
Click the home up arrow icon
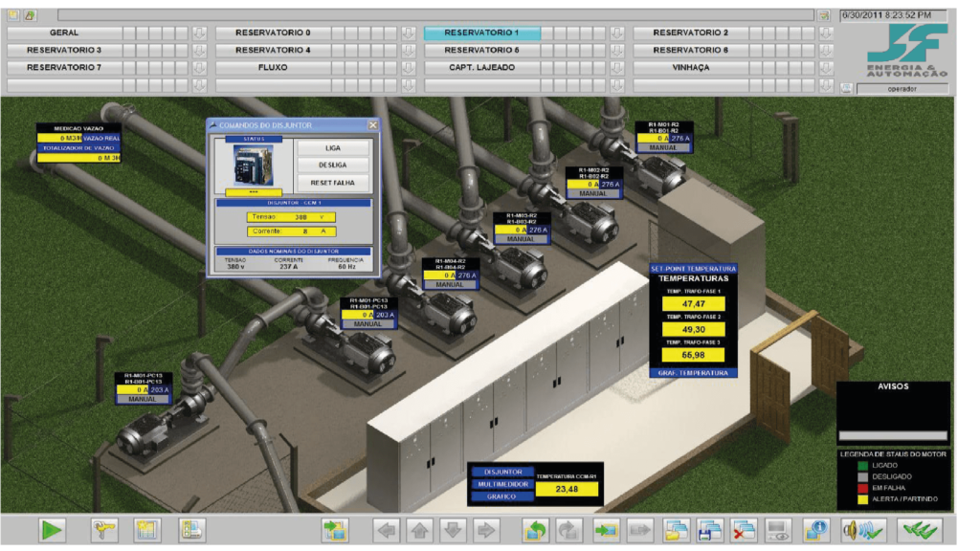tap(420, 531)
